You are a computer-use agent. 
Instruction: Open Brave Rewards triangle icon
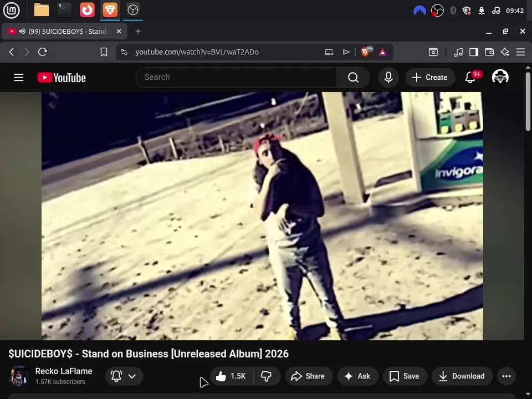click(x=383, y=52)
